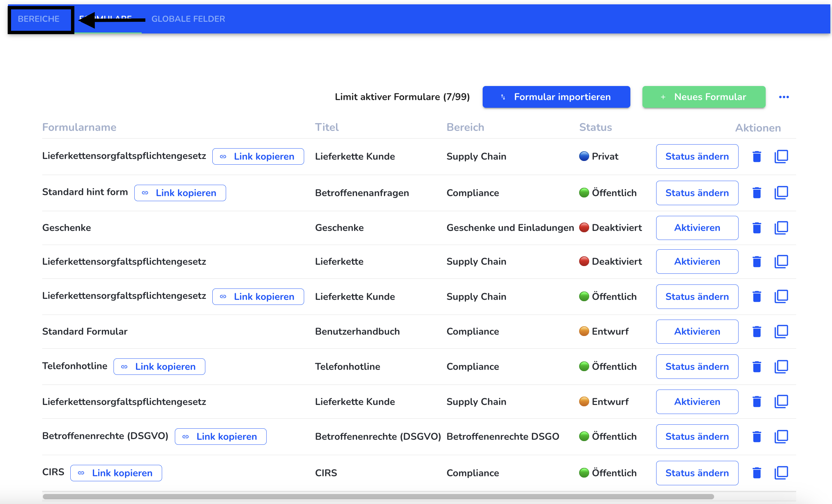Switch to the Bereiche tab

(39, 19)
